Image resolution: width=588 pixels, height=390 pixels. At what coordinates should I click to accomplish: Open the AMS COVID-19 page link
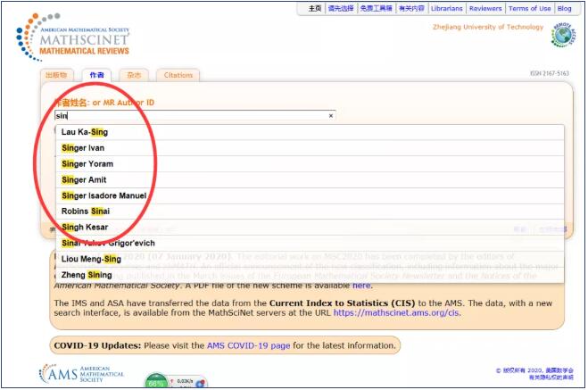[x=245, y=344]
